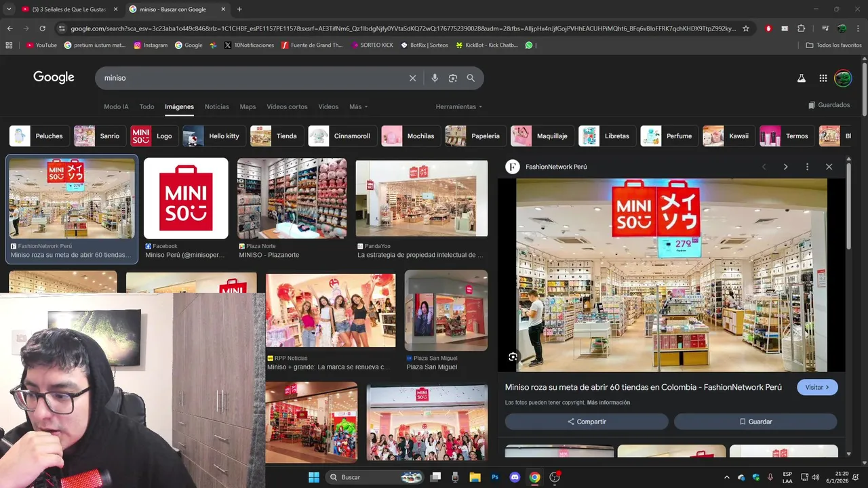Viewport: 868px width, 488px height.
Task: Expand Herramientas menu
Action: coord(459,106)
